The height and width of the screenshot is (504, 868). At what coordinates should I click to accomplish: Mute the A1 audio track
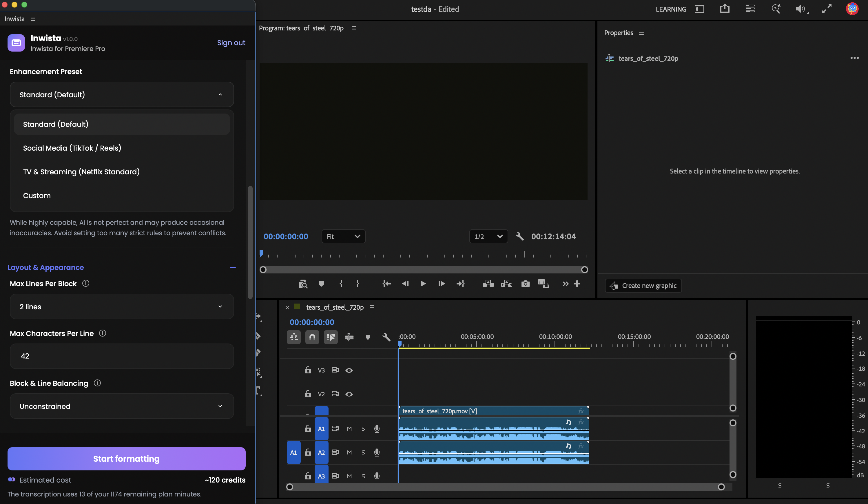click(349, 429)
